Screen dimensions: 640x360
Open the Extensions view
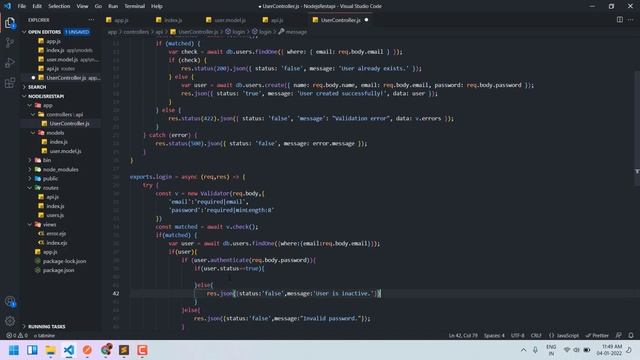pos(10,83)
